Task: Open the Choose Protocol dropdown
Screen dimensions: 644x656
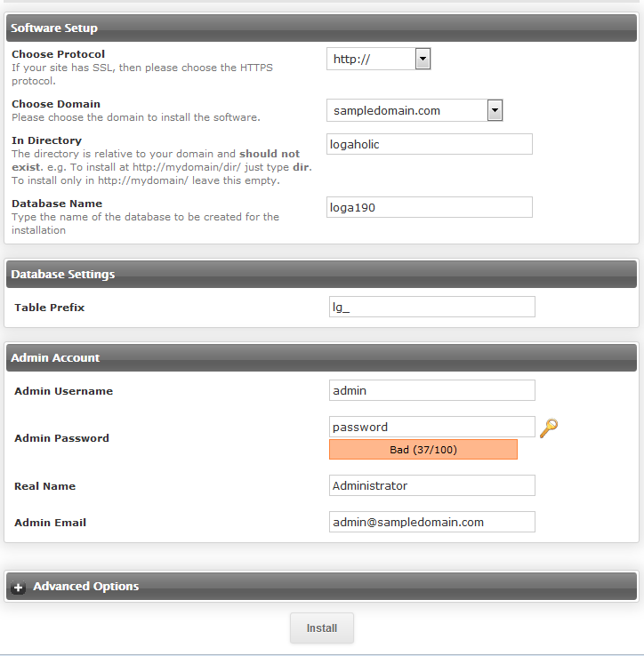Action: [x=379, y=60]
